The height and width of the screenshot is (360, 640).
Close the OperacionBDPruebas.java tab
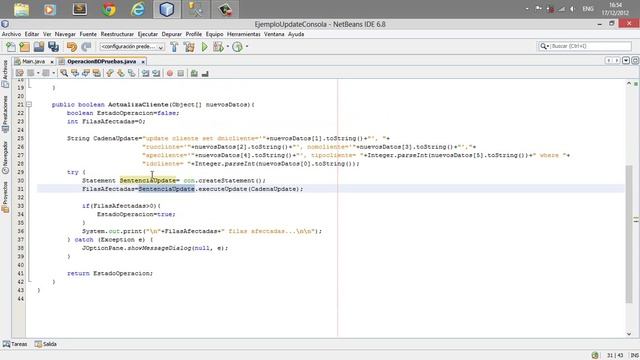pyautogui.click(x=143, y=62)
